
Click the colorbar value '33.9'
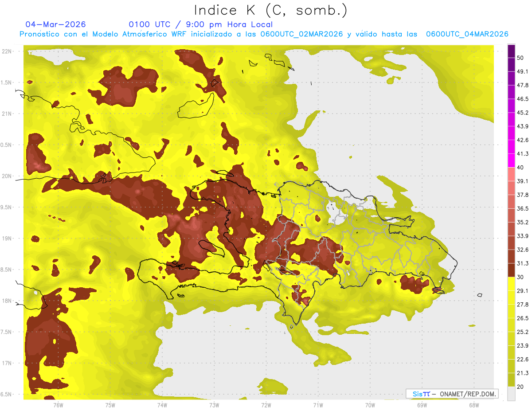pos(523,236)
